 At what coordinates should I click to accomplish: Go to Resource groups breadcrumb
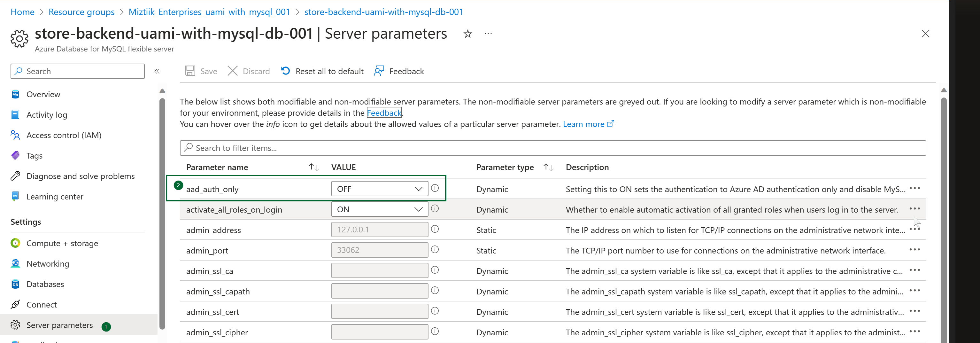coord(81,12)
